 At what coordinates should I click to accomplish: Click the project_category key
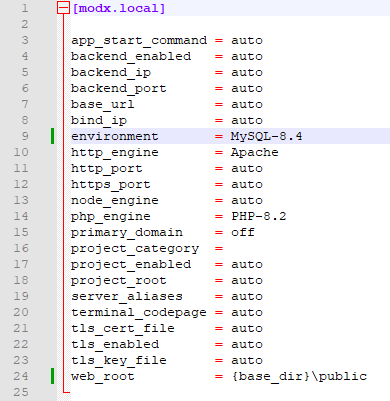click(135, 249)
